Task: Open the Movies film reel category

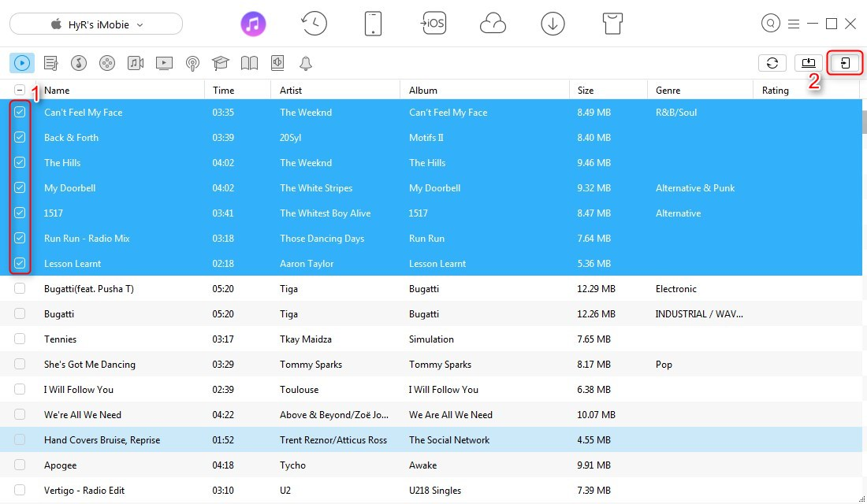Action: click(106, 63)
